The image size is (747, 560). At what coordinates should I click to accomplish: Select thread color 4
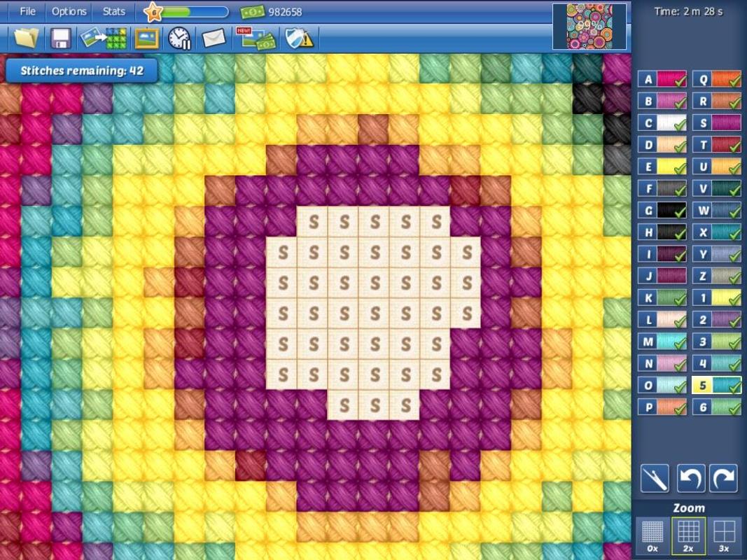716,363
